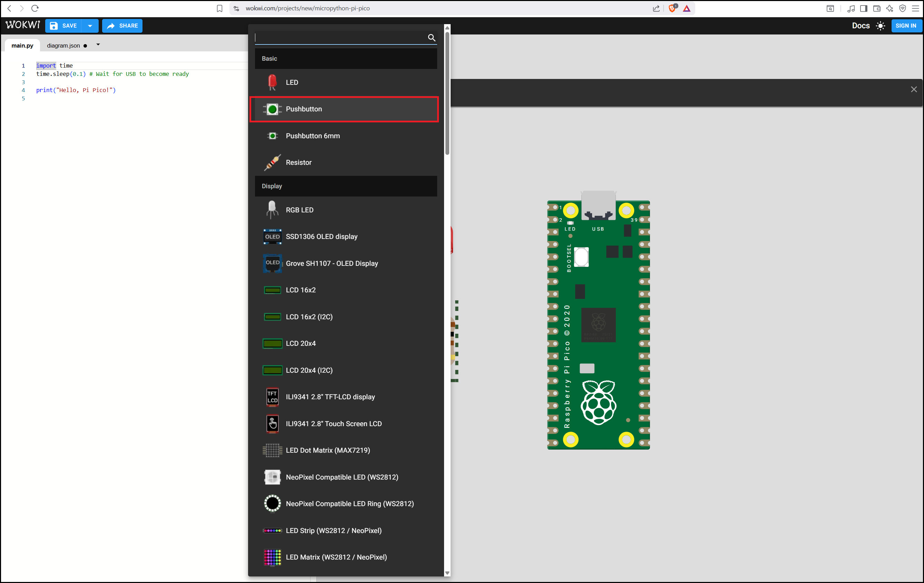Click the NeoPixel LED Ring icon
Screen dimensions: 924x583
272,504
